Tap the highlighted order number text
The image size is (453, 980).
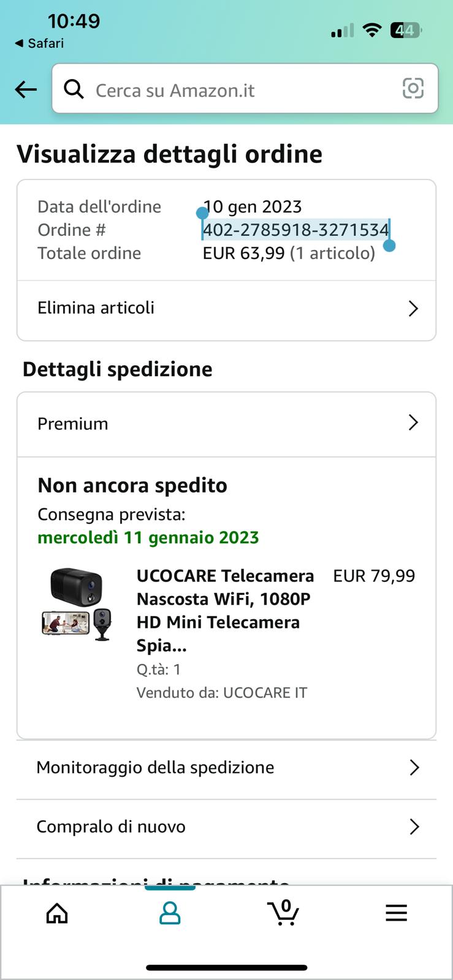[296, 230]
